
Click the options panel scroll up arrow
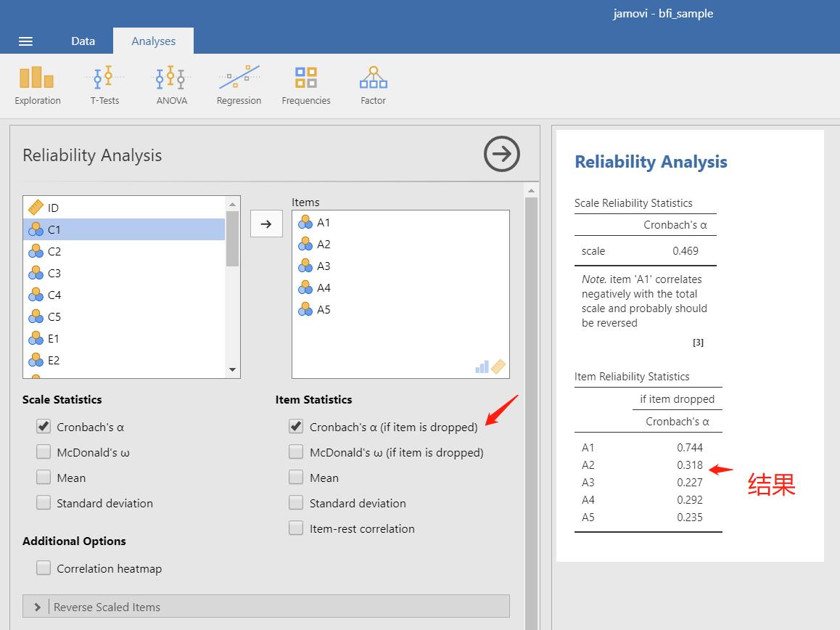pos(532,190)
